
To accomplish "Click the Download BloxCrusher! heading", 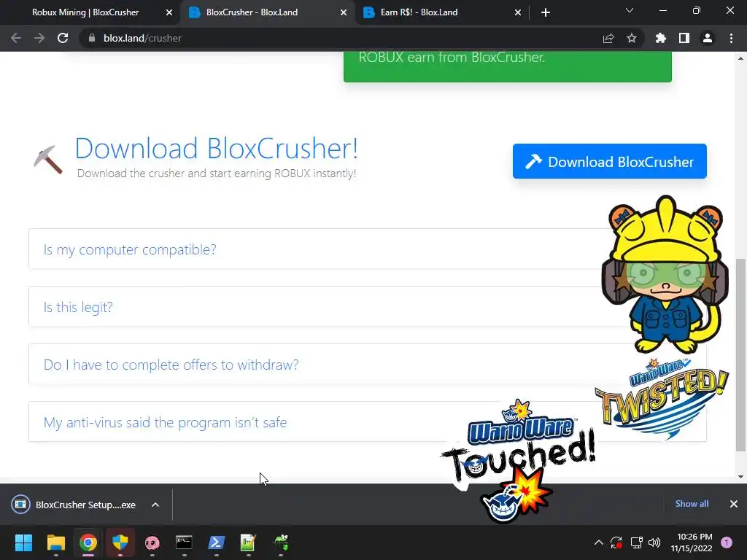I will tap(216, 148).
